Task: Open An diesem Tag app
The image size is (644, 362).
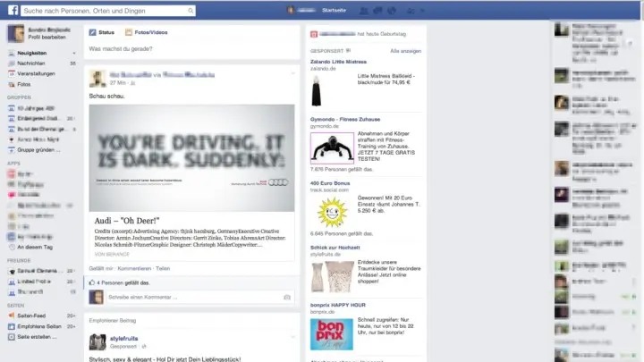Action: click(35, 247)
